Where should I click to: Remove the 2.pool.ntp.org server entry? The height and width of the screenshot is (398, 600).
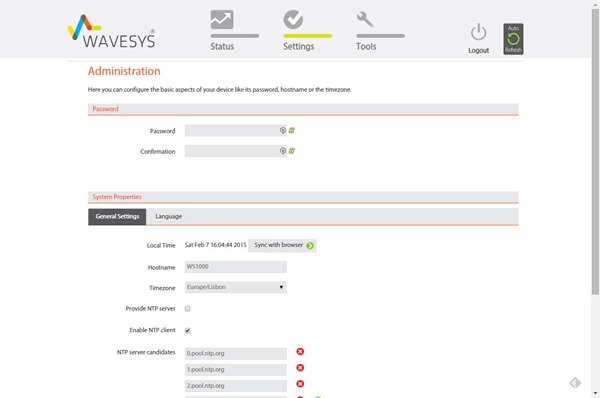pyautogui.click(x=300, y=384)
